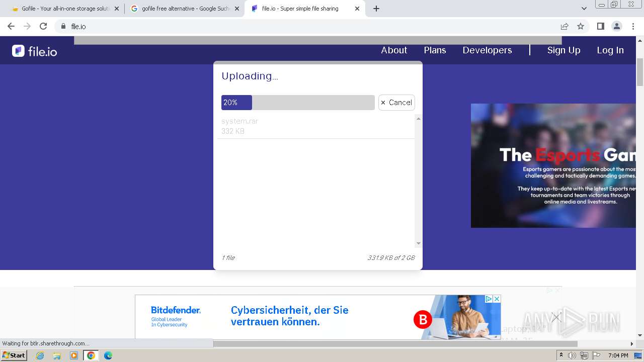Go back using the browser back arrow
Viewport: 644px width, 362px height.
(x=11, y=26)
